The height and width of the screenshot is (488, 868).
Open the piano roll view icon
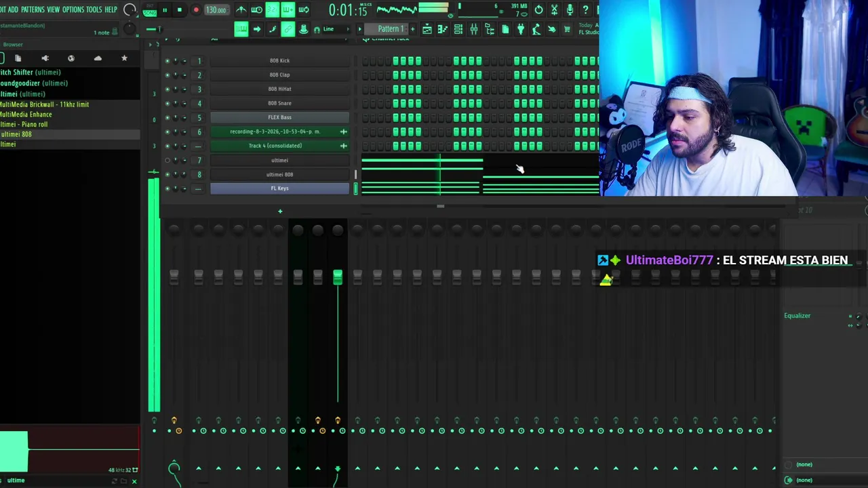[442, 28]
